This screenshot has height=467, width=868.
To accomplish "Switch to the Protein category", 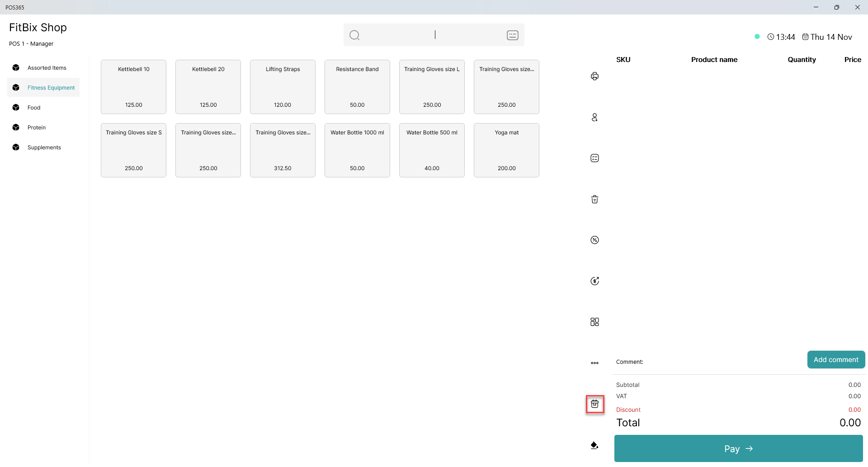I will pos(36,128).
